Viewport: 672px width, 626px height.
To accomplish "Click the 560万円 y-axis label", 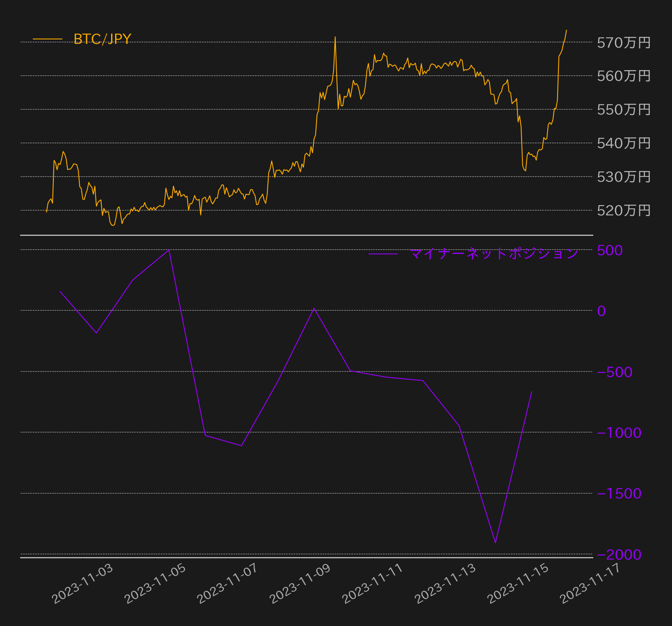I will coord(624,76).
